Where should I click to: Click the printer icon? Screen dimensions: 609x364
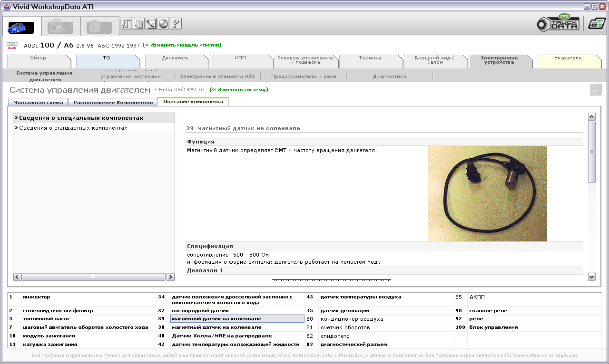click(596, 90)
